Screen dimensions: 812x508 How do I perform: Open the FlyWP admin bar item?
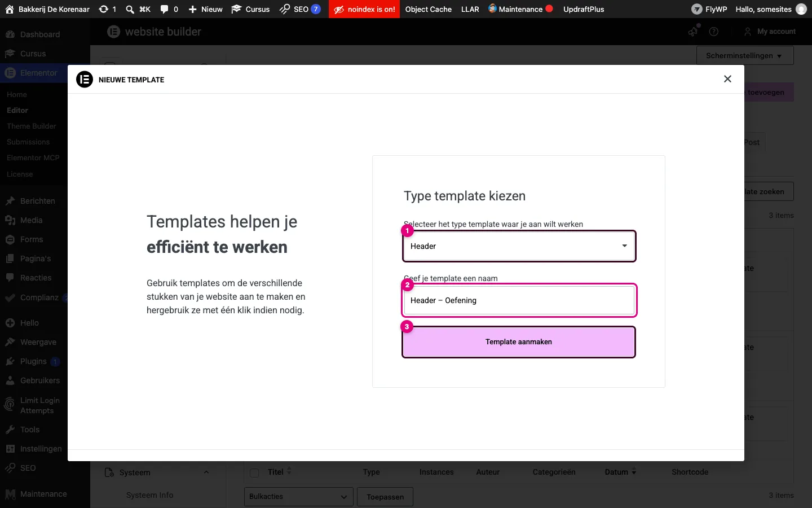[x=709, y=9]
